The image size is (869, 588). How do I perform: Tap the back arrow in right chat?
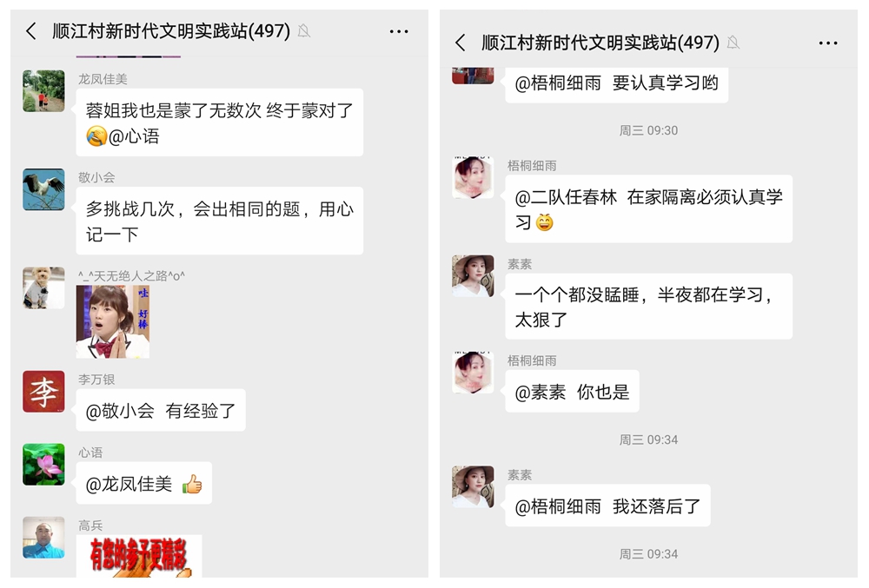point(461,43)
